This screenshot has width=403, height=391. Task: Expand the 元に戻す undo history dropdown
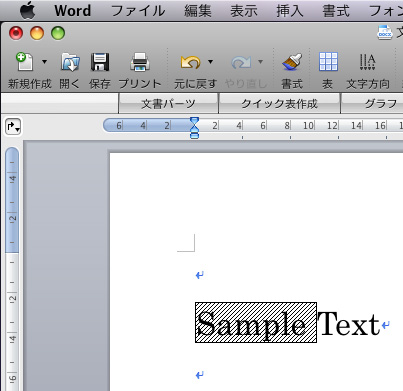(210, 62)
